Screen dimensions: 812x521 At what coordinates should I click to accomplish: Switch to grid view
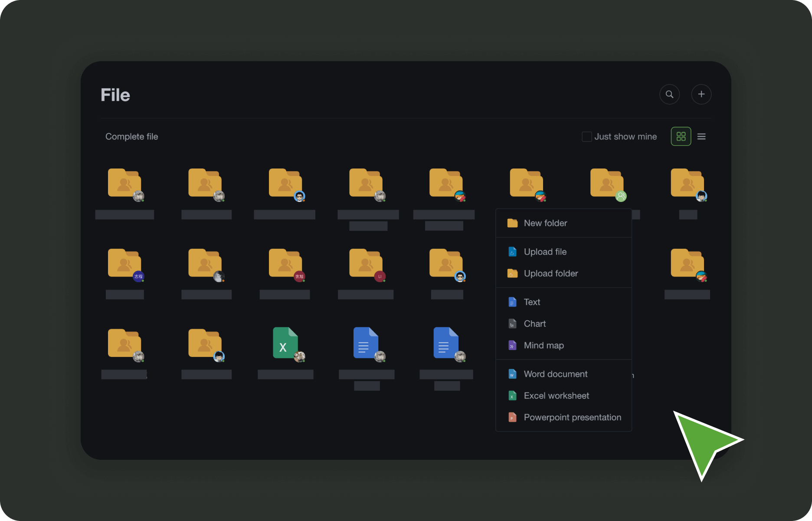[x=681, y=136]
